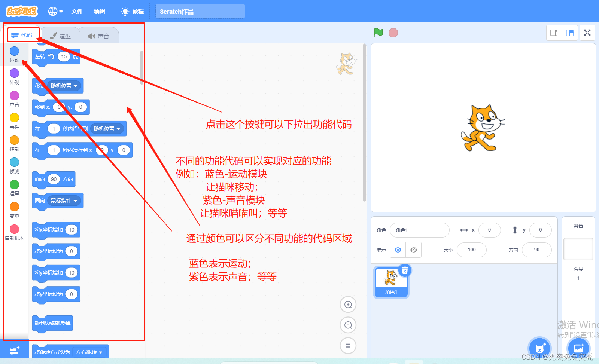This screenshot has height=364, width=599.
Task: Select the purple 外观 category
Action: pyautogui.click(x=15, y=77)
